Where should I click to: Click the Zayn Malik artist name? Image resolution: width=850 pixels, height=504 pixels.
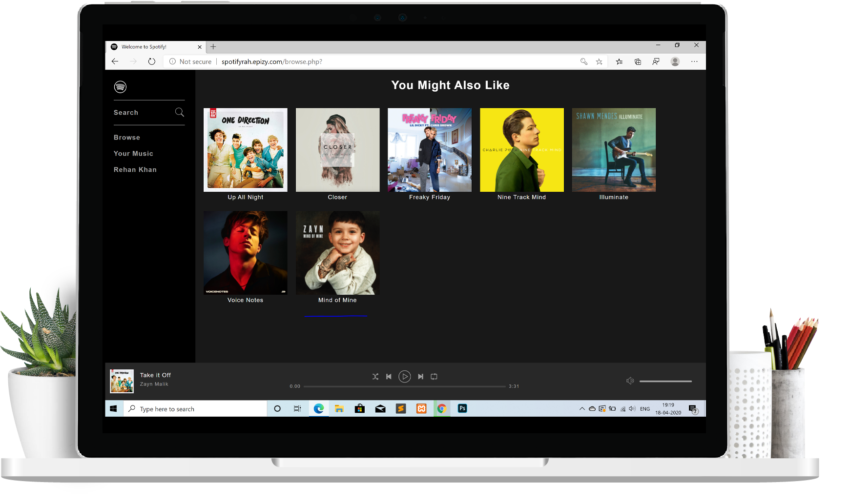click(x=154, y=384)
